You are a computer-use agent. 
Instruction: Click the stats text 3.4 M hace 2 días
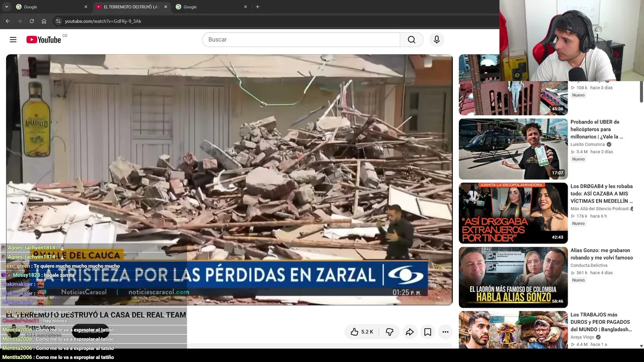point(592,152)
